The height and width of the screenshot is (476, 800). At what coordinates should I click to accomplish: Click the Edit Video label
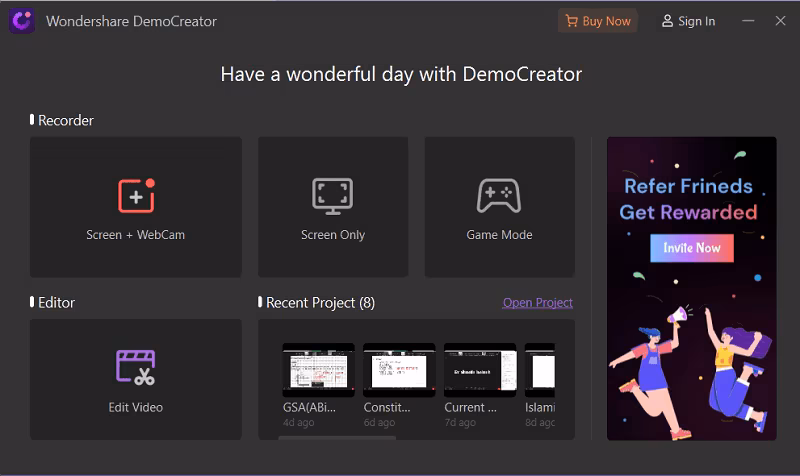pos(136,407)
